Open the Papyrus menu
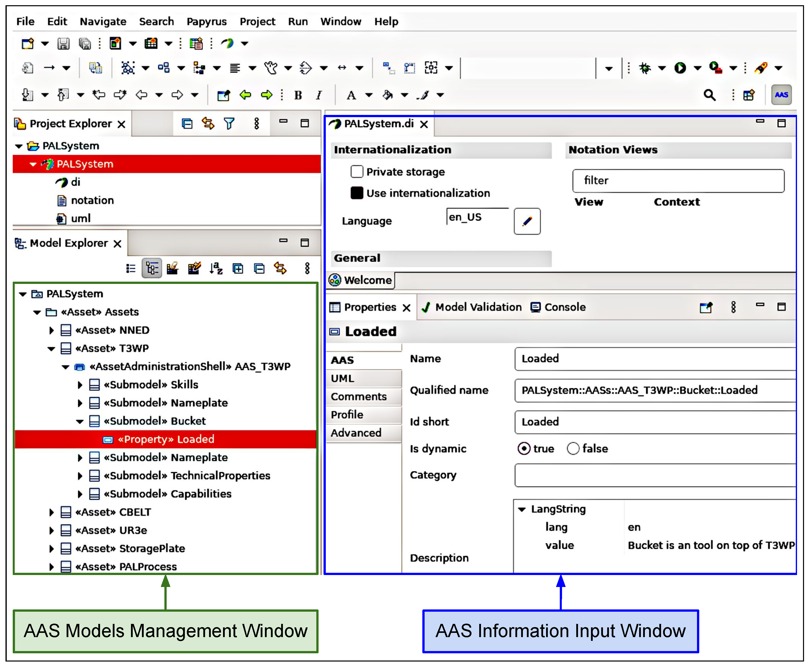This screenshot has height=668, width=812. (206, 21)
